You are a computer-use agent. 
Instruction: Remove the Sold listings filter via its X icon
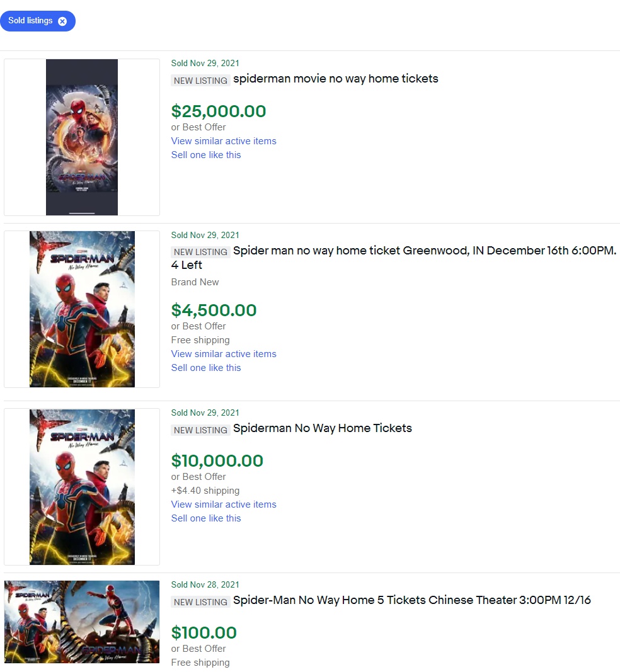coord(62,21)
